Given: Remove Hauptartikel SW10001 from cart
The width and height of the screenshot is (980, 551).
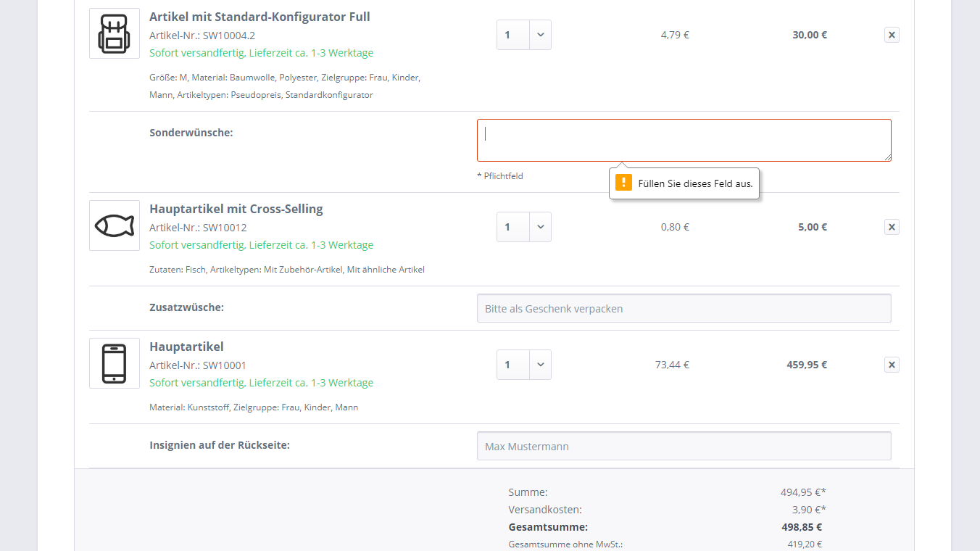Looking at the screenshot, I should [892, 365].
